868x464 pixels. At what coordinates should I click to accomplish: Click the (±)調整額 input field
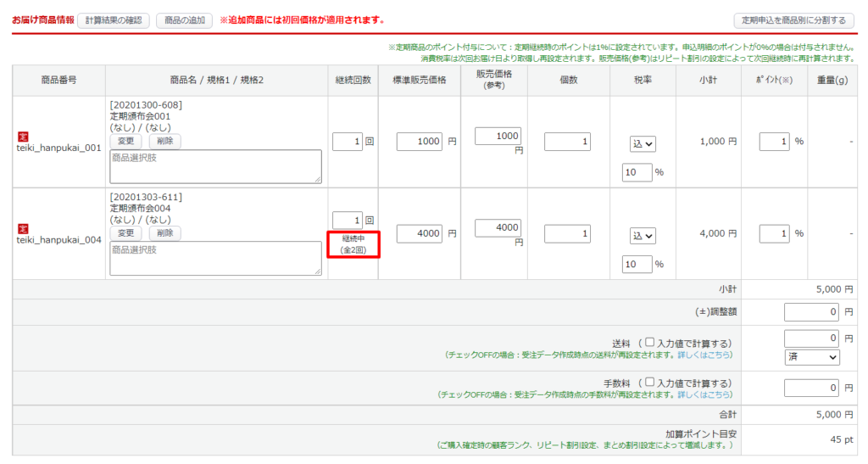point(811,311)
